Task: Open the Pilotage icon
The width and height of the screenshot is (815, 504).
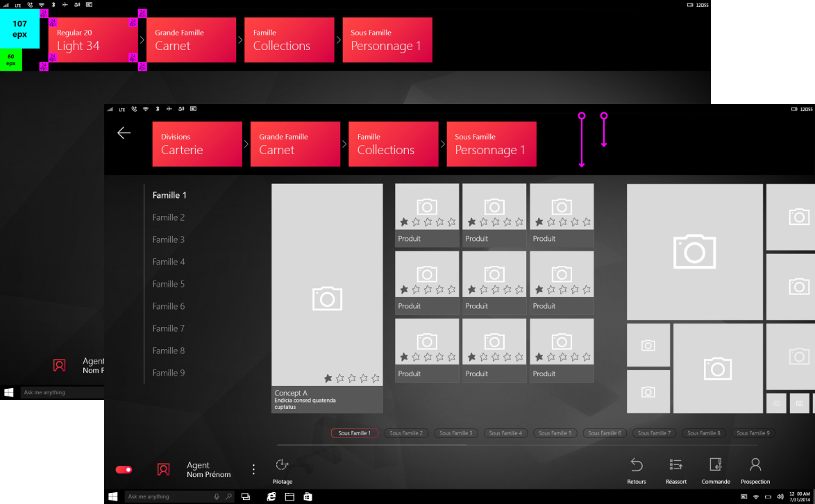Action: [282, 465]
